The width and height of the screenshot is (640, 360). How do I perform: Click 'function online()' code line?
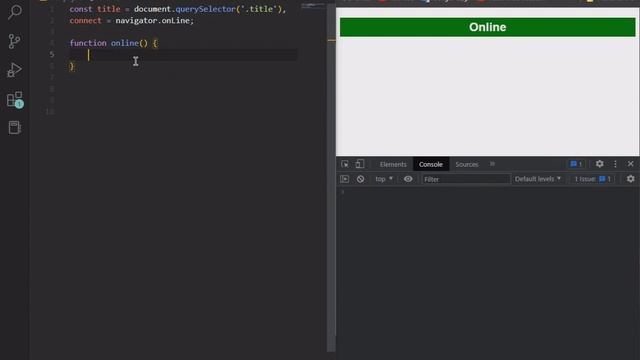pos(113,43)
